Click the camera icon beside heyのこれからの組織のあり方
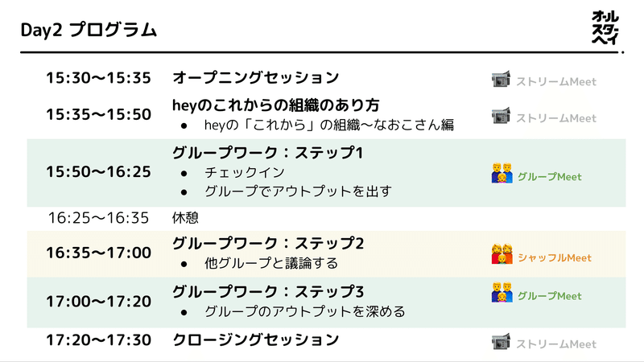 pyautogui.click(x=501, y=115)
